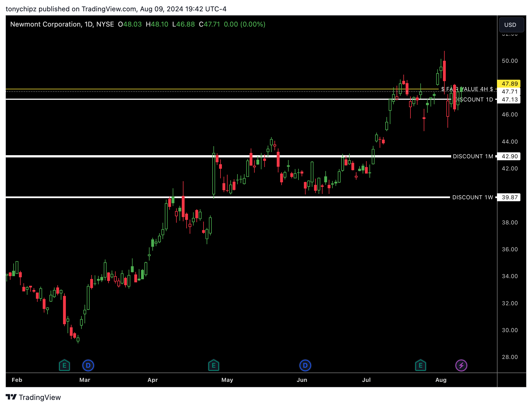Click the 42.90 price label

pos(509,156)
